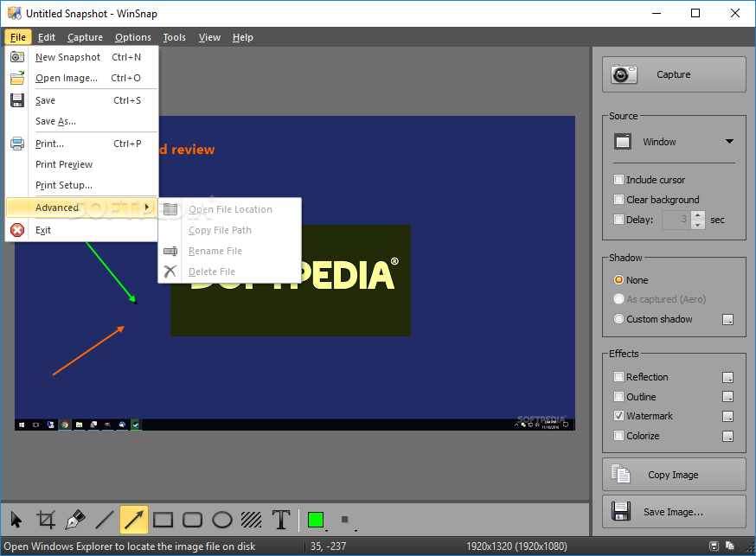Click the green color swatch

316,520
